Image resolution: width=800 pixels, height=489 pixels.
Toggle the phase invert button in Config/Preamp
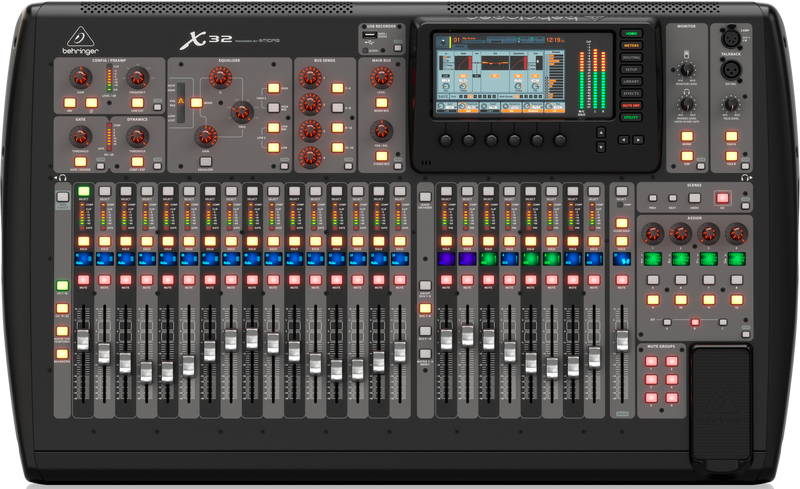[x=91, y=103]
